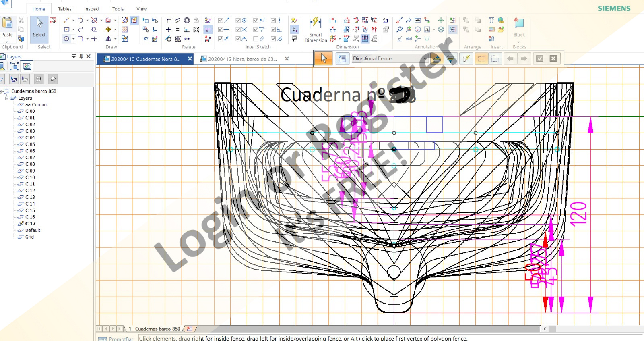Click the Equal relationship tool icon
This screenshot has width=644, height=341.
coord(178,29)
